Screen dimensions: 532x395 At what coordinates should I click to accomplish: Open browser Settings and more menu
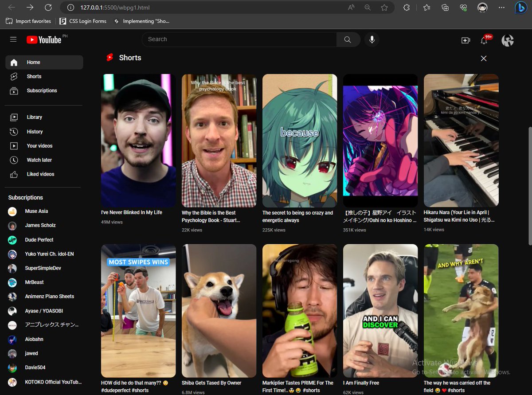point(501,8)
